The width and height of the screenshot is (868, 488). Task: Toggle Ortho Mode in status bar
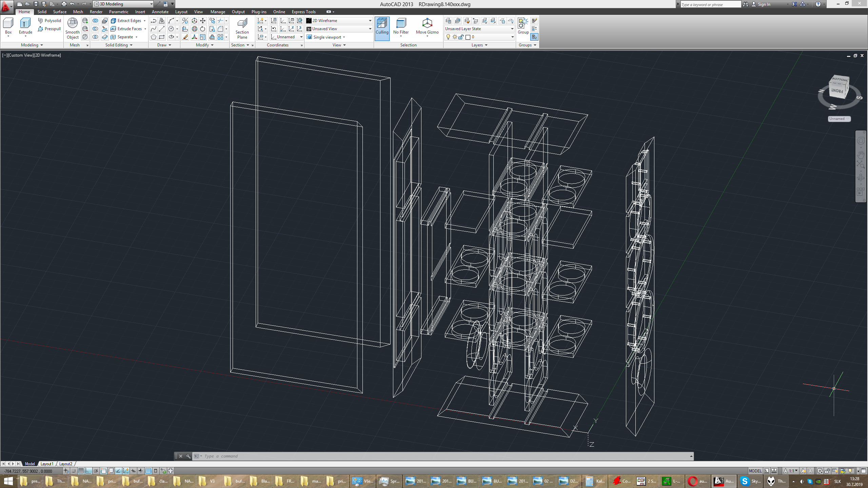tap(88, 471)
